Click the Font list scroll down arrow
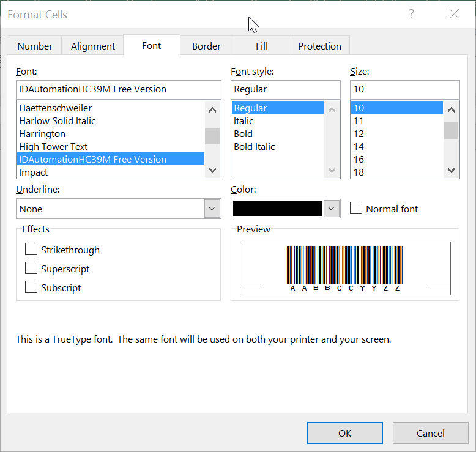This screenshot has height=452, width=476. [212, 170]
